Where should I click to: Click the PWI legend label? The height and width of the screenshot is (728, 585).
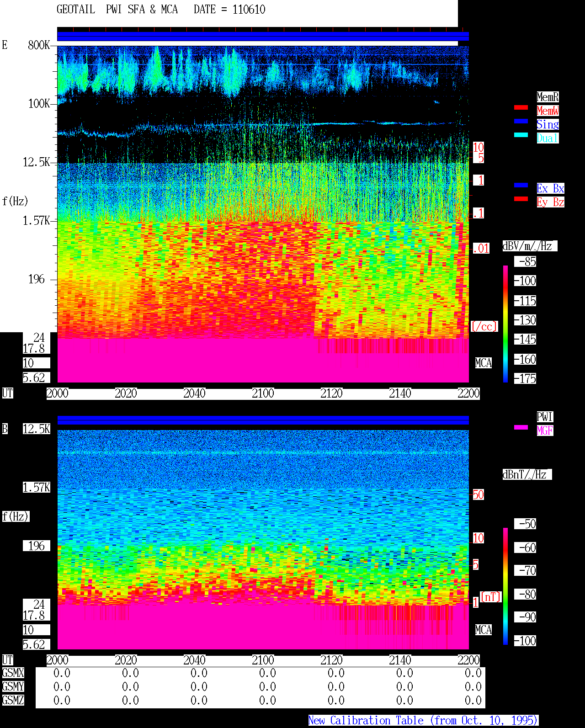pos(545,417)
